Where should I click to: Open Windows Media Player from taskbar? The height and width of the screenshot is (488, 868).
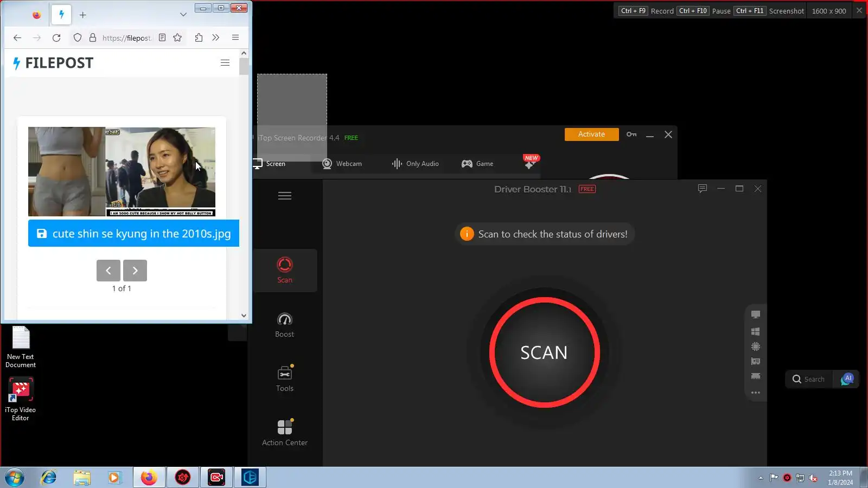114,478
